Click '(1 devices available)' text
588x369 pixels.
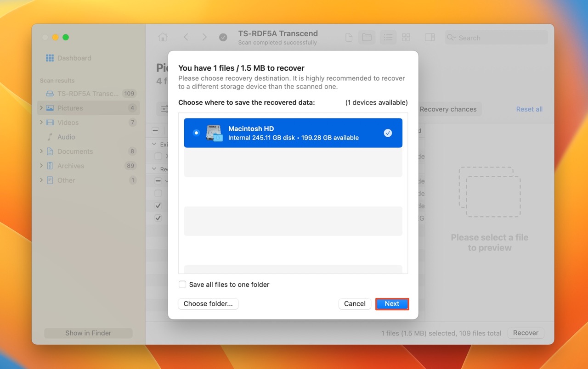click(x=376, y=103)
